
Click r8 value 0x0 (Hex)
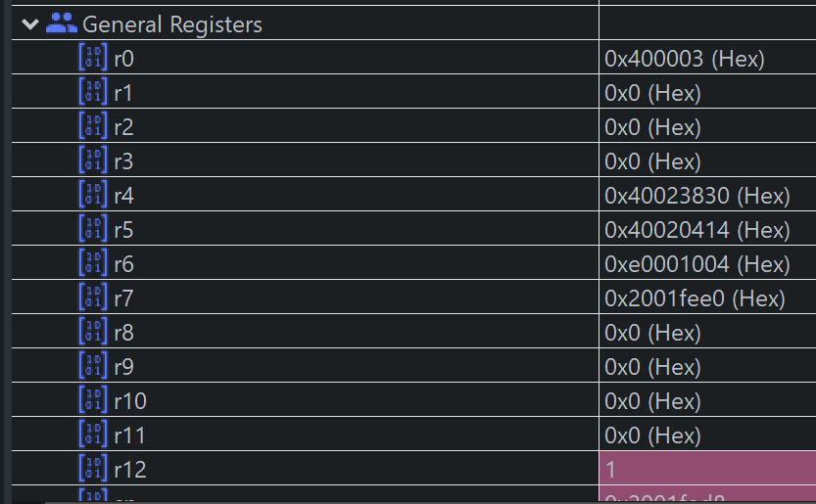pos(652,333)
